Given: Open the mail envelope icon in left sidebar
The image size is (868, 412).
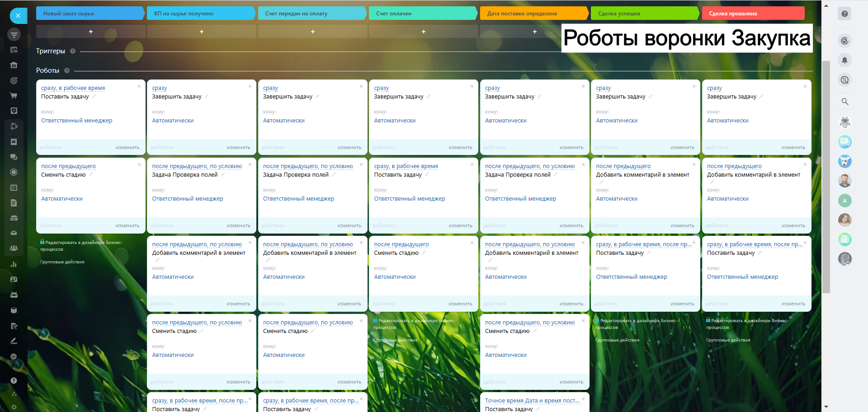Looking at the screenshot, I should point(14,233).
